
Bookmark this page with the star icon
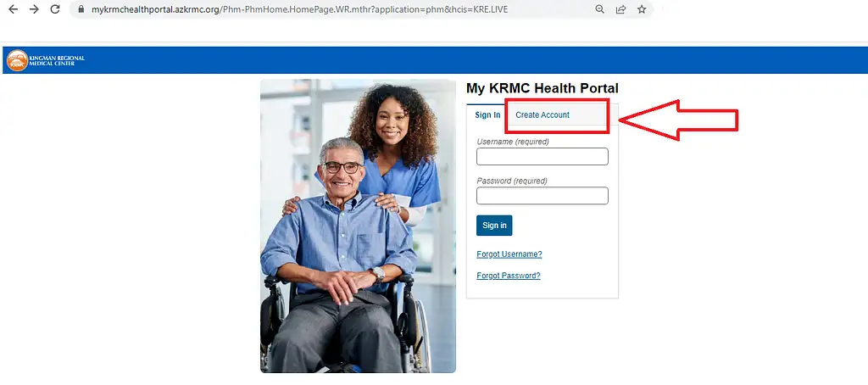(642, 9)
